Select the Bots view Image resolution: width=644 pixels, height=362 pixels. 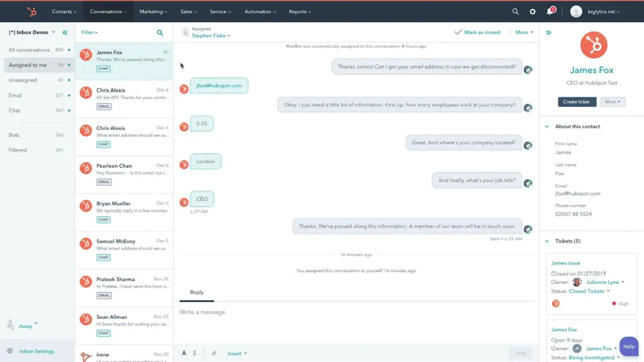pyautogui.click(x=39, y=134)
